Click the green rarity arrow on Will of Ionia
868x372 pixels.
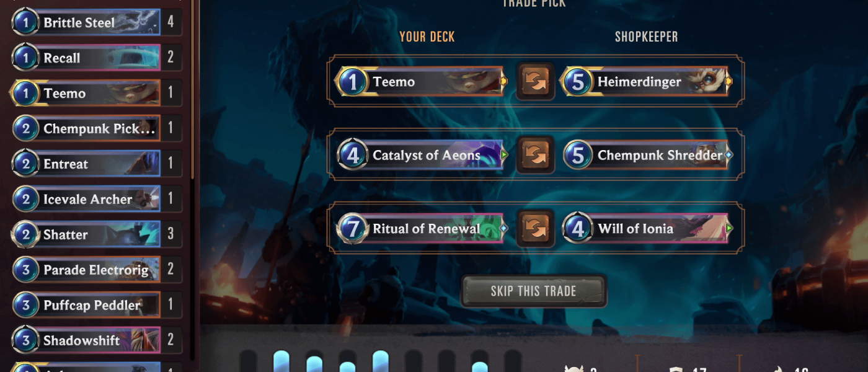coord(729,228)
